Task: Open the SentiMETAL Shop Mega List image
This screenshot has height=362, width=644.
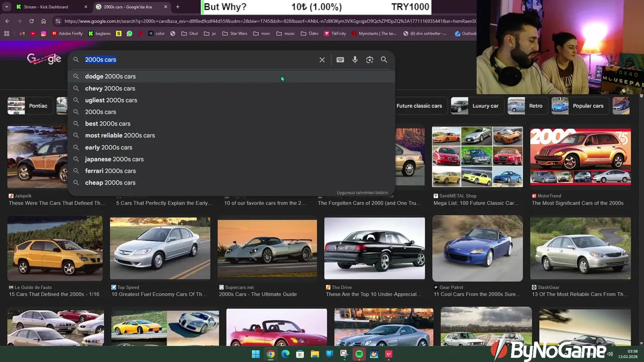Action: 477,156
